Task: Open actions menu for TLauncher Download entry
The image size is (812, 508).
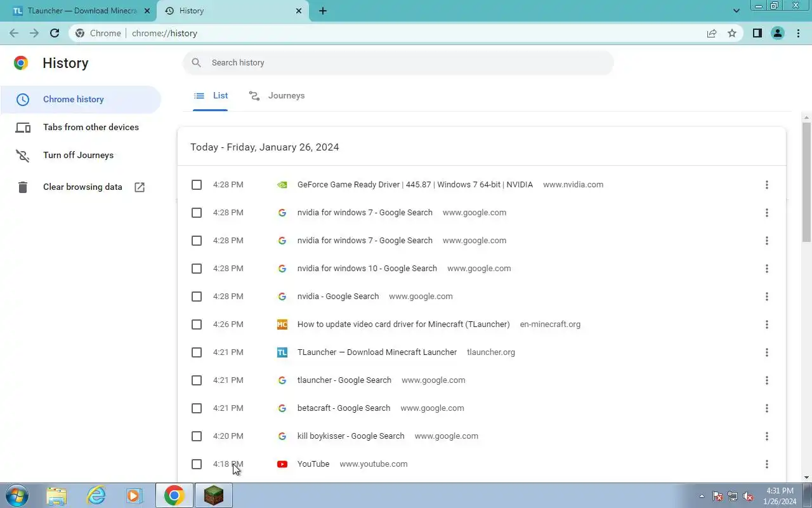Action: tap(766, 352)
